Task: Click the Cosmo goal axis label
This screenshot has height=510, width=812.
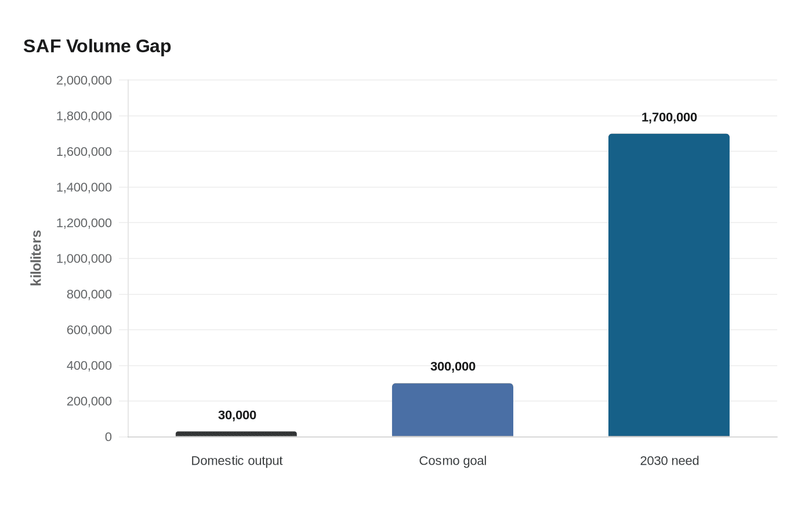Action: 452,461
